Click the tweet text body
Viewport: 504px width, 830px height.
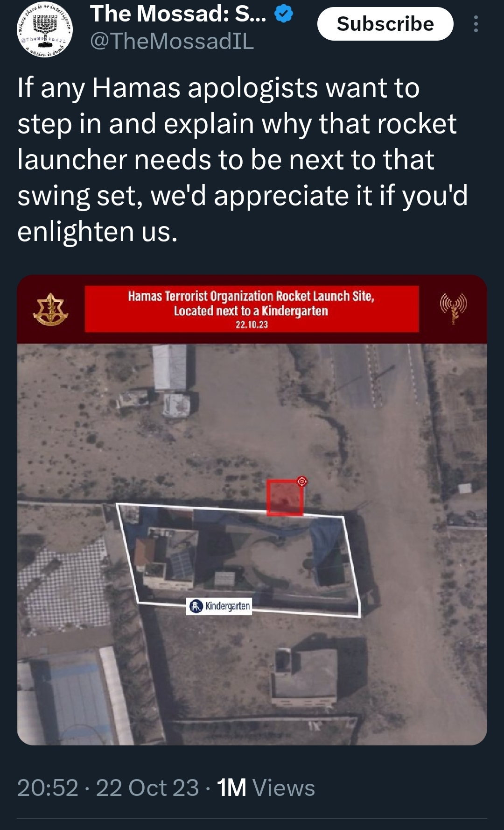point(243,159)
